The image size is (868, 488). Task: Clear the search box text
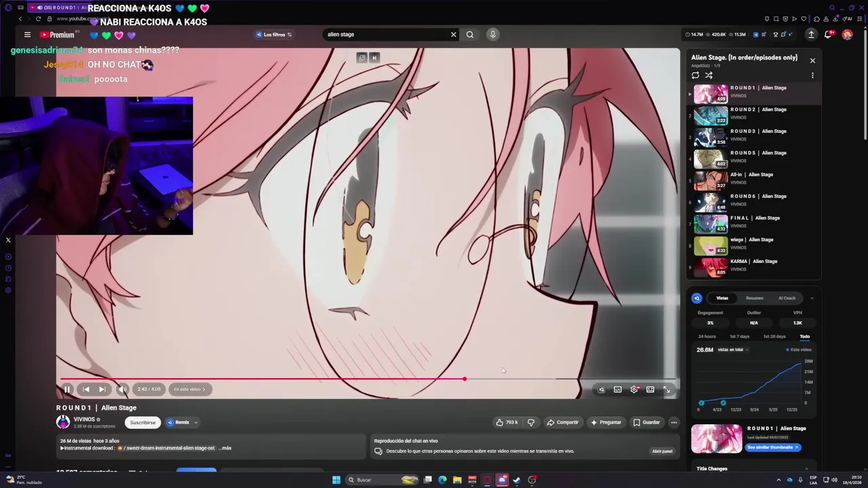454,35
